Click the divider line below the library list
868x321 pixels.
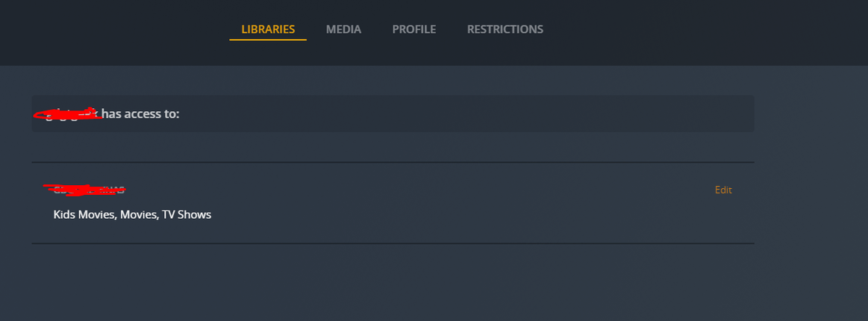[x=393, y=243]
